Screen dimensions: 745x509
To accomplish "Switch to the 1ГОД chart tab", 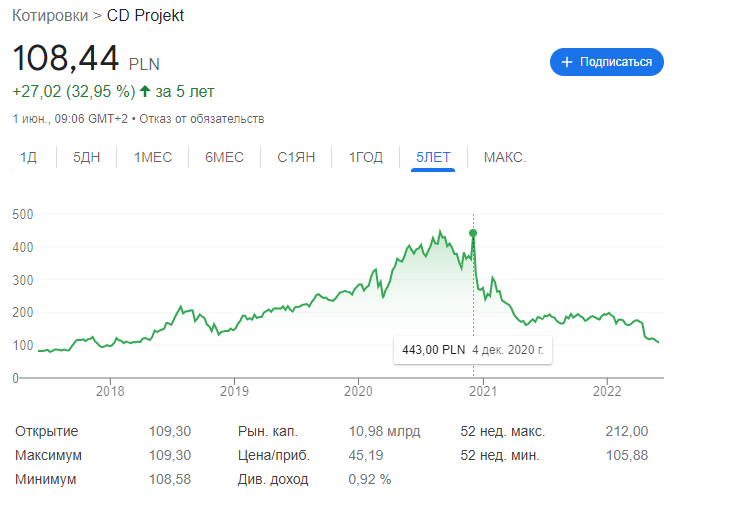I will [366, 157].
